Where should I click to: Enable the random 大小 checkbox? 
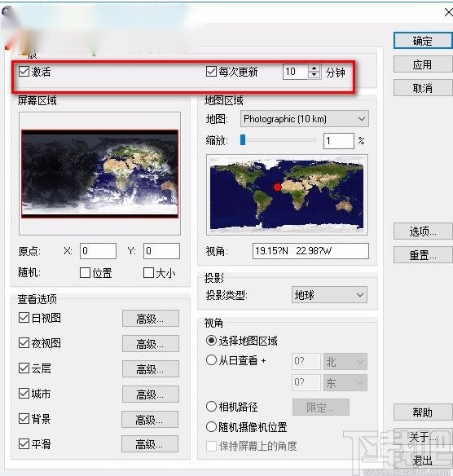(x=148, y=272)
